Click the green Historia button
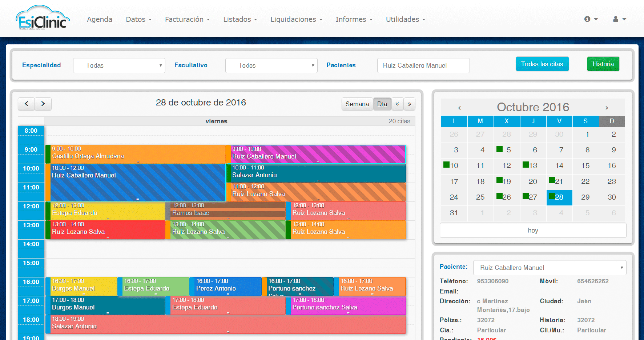This screenshot has height=340, width=644. (603, 64)
